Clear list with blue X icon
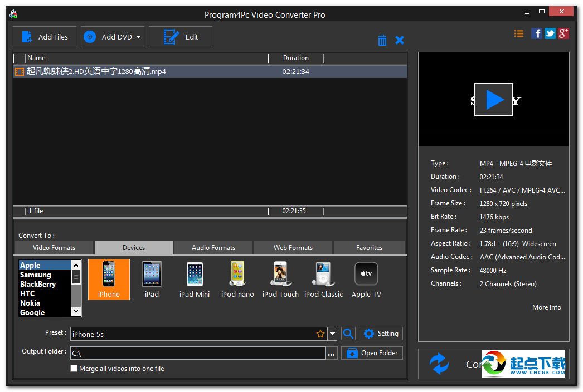Image resolution: width=583 pixels, height=392 pixels. pos(400,40)
